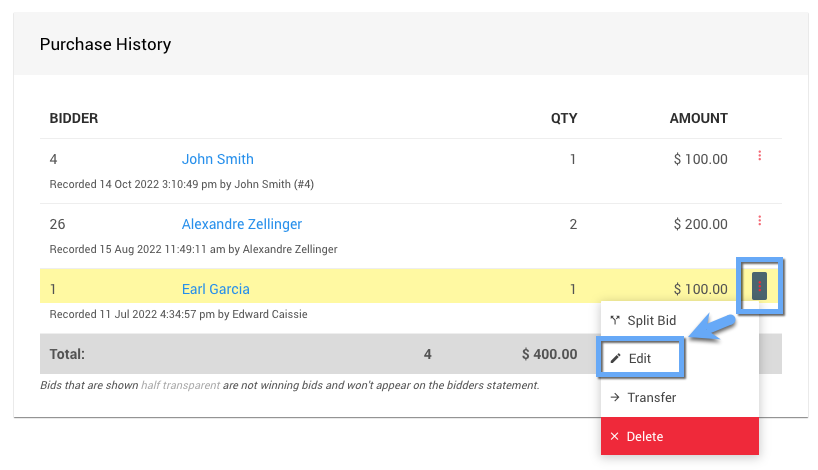Viewport: 818px width, 470px height.
Task: Click the $ 200.00 amount cell
Action: pyautogui.click(x=700, y=224)
